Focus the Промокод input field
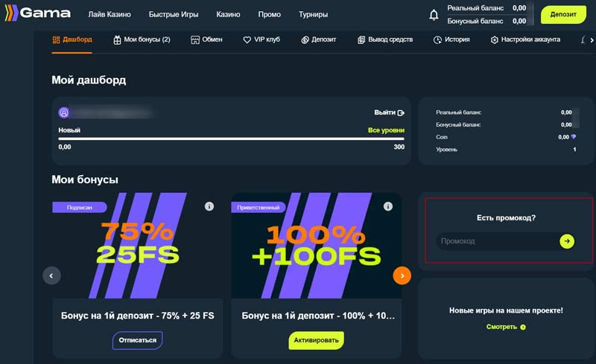Screen dimensions: 596x364 [496, 241]
